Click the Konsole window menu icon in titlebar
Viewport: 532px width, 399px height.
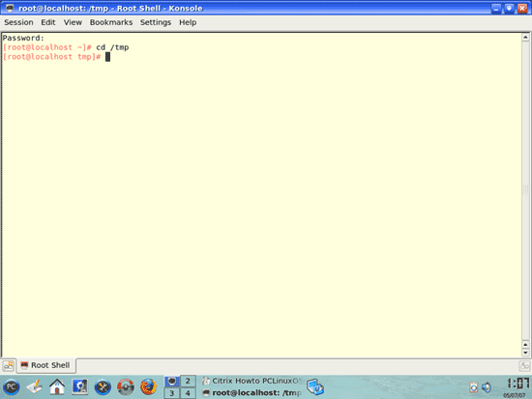pyautogui.click(x=10, y=8)
